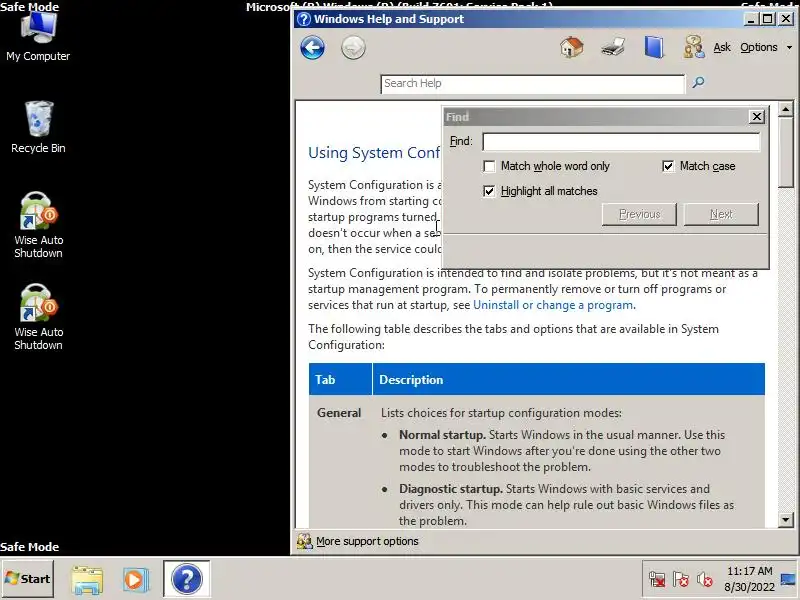Open Help and Support home page icon
The height and width of the screenshot is (600, 800).
(571, 47)
